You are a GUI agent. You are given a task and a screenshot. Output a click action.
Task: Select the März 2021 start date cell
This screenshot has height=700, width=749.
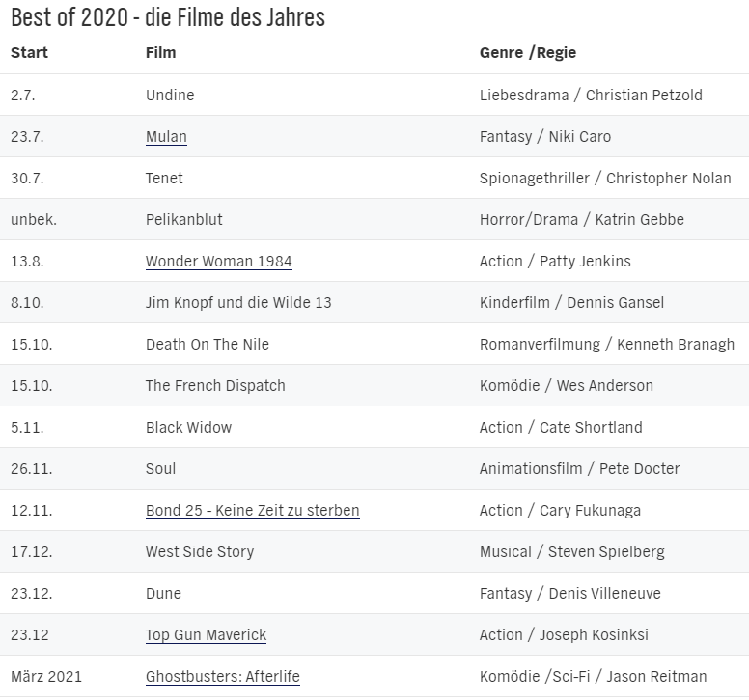[x=46, y=677]
